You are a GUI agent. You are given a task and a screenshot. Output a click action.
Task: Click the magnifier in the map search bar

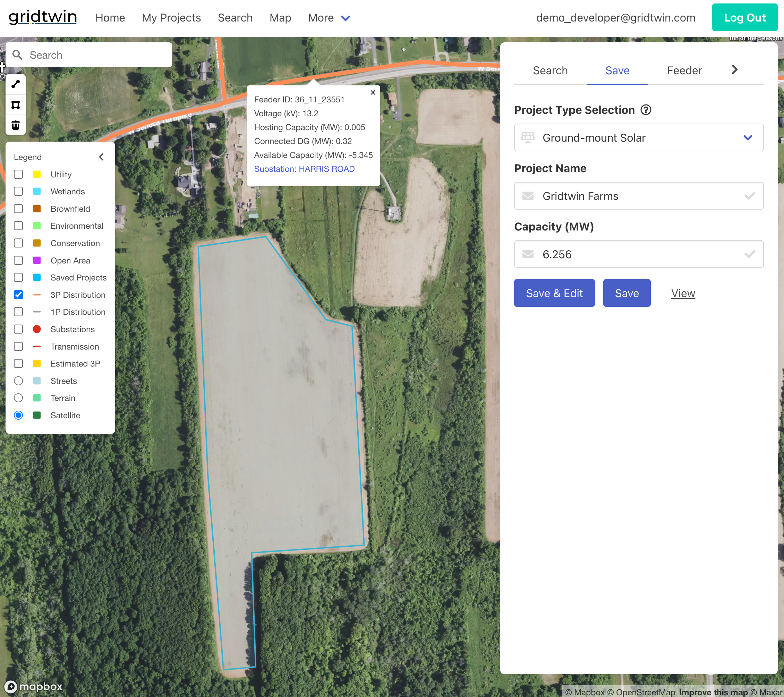coord(17,54)
